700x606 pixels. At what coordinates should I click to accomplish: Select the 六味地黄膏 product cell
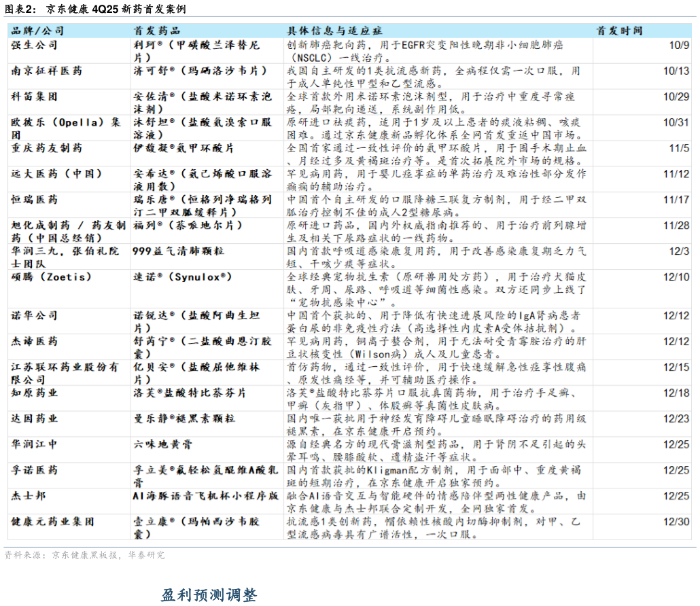(x=162, y=444)
